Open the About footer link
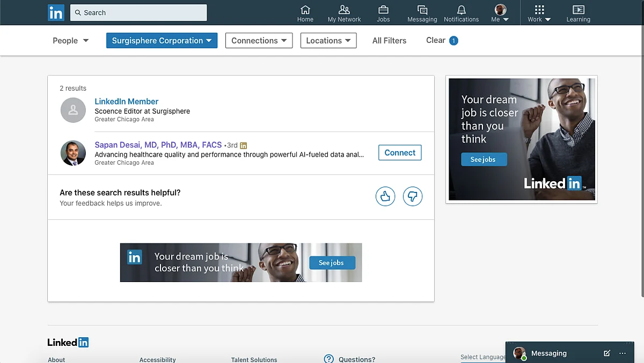This screenshot has width=644, height=363. tap(56, 360)
